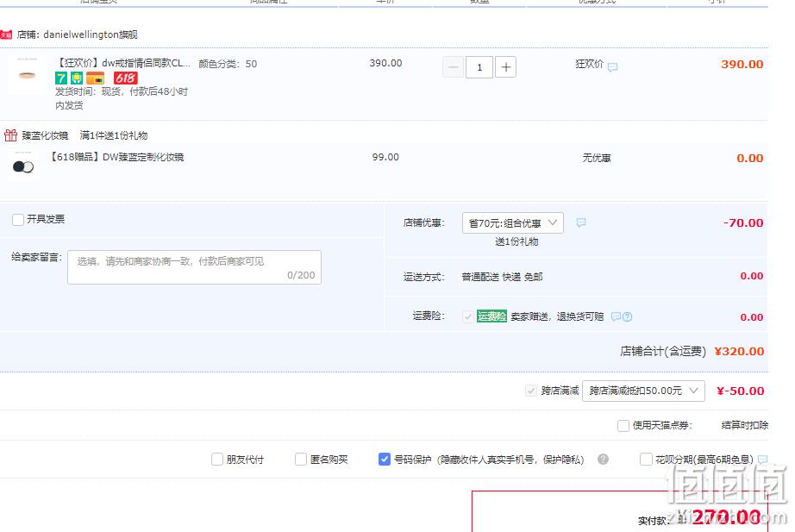Click the 臻蓝化妆镜 promotion label

(x=45, y=135)
